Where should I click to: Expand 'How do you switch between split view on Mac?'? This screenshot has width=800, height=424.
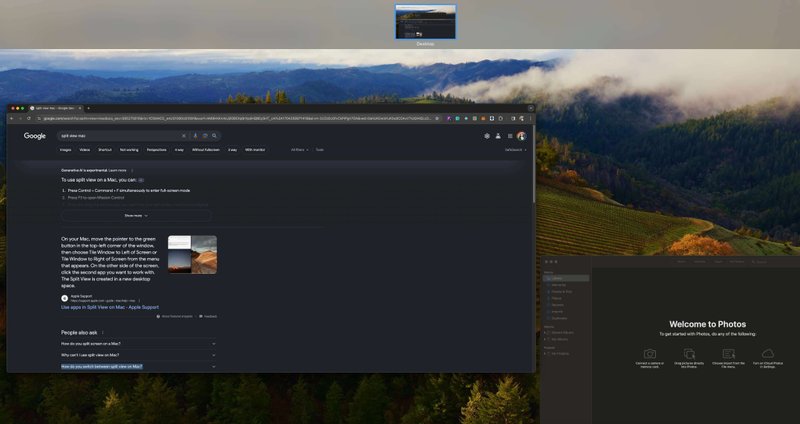click(138, 366)
